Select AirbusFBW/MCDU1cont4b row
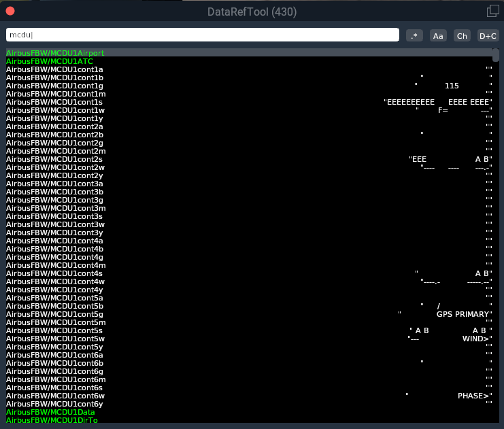Screen dimensions: 504x429 point(249,249)
